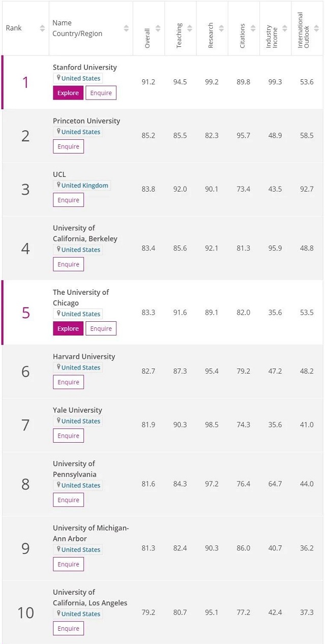Click Enquire under Yale University
This screenshot has width=325, height=644.
pyautogui.click(x=68, y=436)
